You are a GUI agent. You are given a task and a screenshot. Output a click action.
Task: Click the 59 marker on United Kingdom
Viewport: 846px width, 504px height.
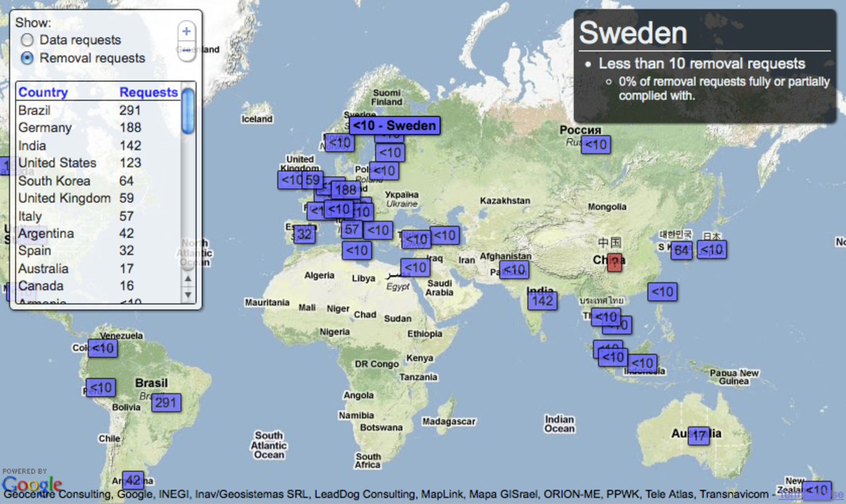(x=312, y=180)
